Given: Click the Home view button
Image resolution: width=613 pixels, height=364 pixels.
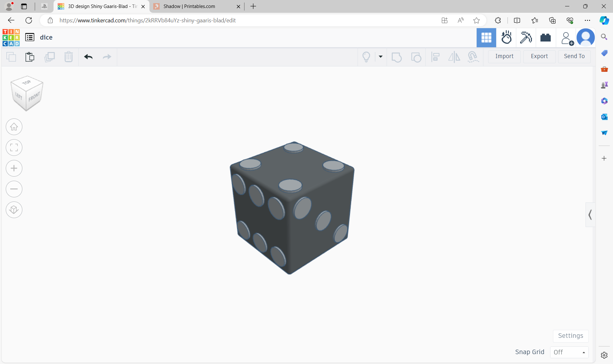Looking at the screenshot, I should [14, 127].
